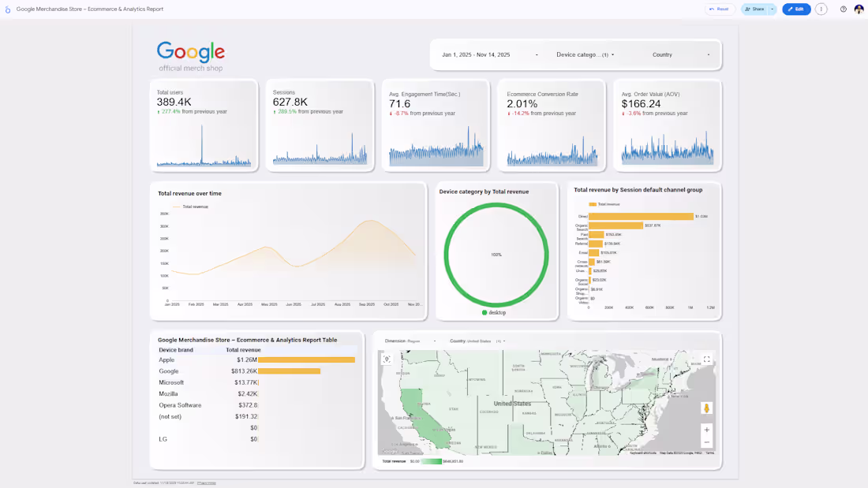
Task: Click the Sessions 627.8K scorecard value
Action: [x=290, y=102]
